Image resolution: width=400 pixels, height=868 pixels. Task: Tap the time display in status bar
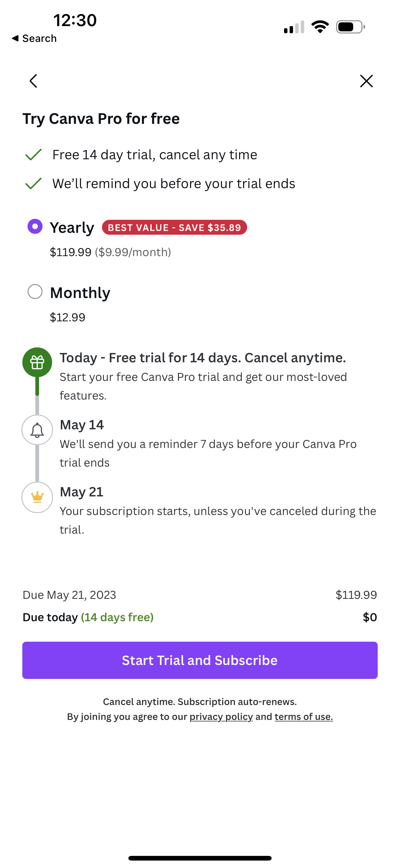point(75,20)
